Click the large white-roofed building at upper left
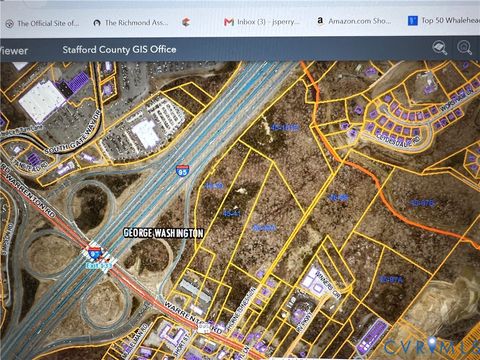 pyautogui.click(x=42, y=101)
